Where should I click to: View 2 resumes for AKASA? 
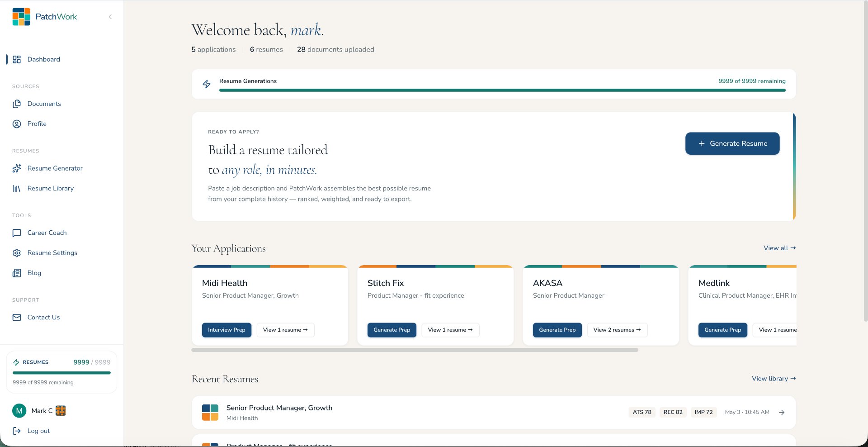[x=617, y=330]
